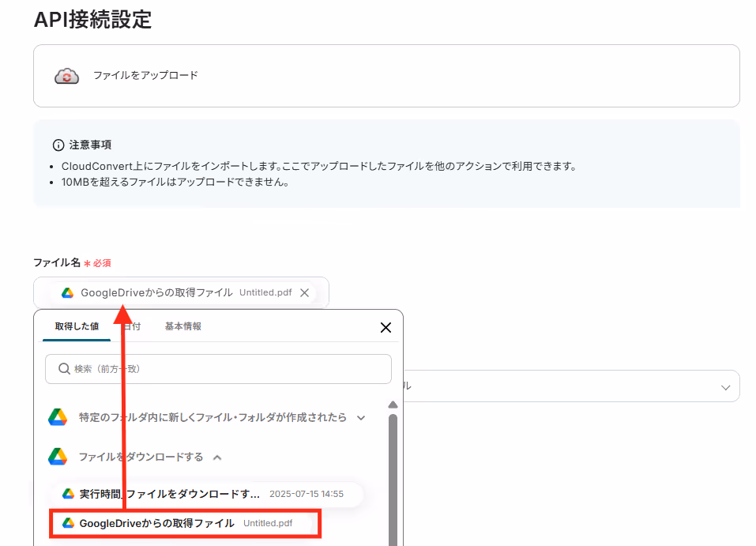
Task: Select 実行時間_ファイルをダウンロードす... value
Action: [206, 494]
